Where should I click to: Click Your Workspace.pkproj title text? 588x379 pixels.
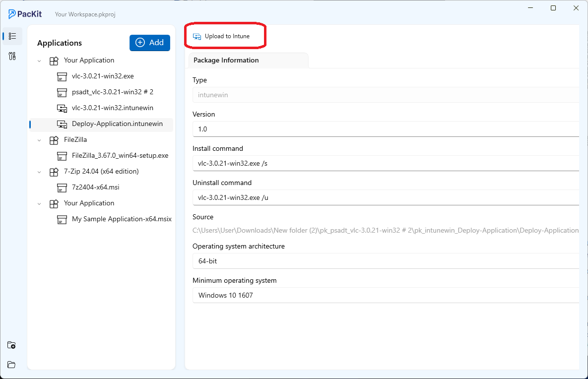tap(85, 14)
